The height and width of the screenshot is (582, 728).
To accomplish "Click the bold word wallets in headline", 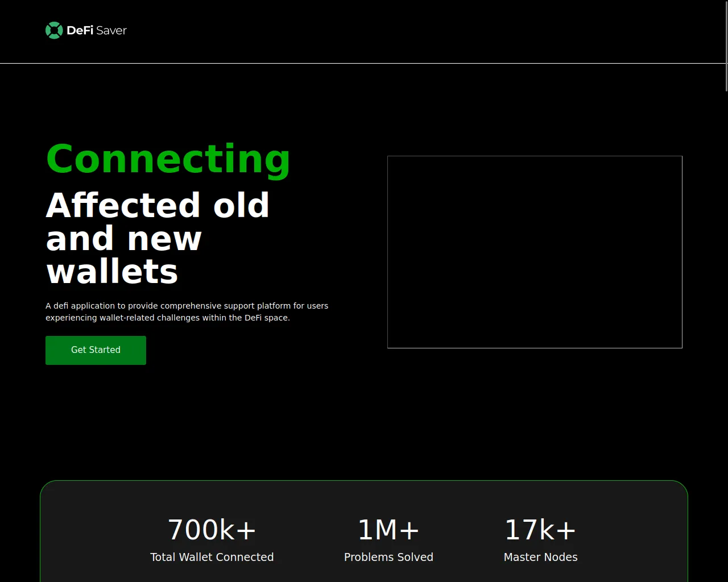I will (112, 272).
